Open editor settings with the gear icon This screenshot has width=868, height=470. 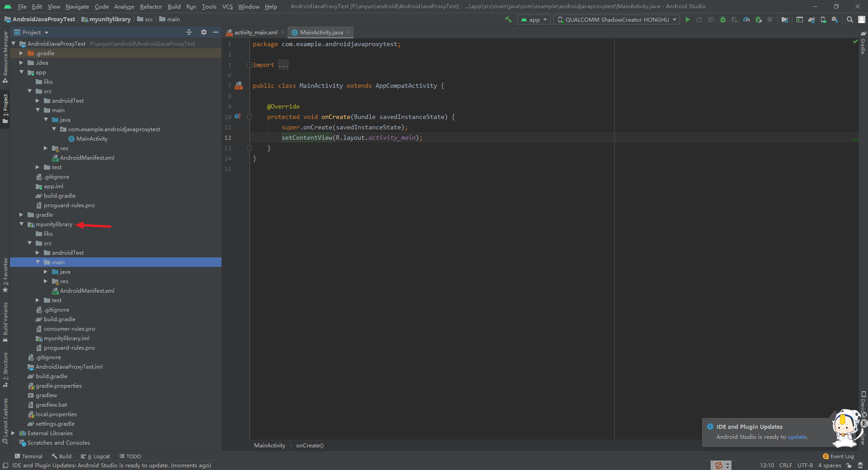click(203, 32)
